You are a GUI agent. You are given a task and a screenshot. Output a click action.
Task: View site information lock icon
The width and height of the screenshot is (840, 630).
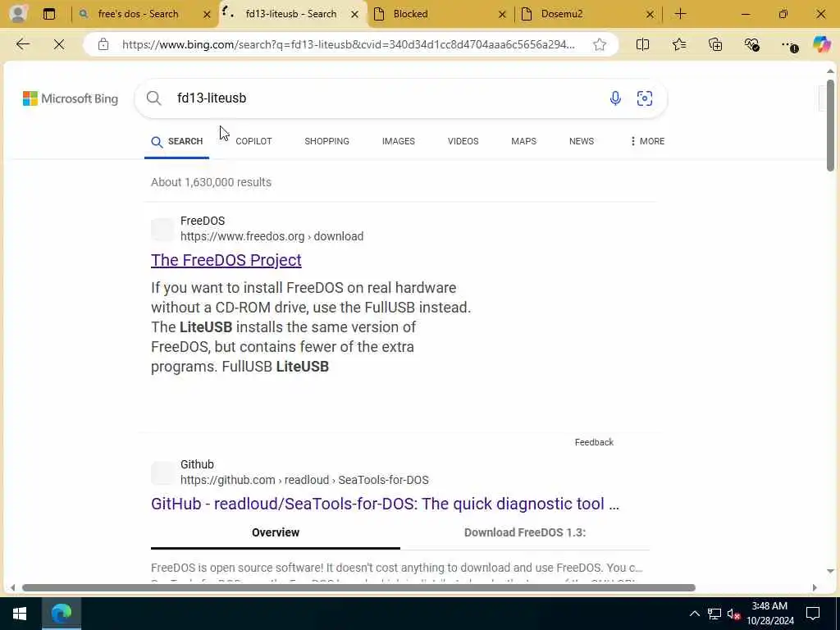(103, 44)
